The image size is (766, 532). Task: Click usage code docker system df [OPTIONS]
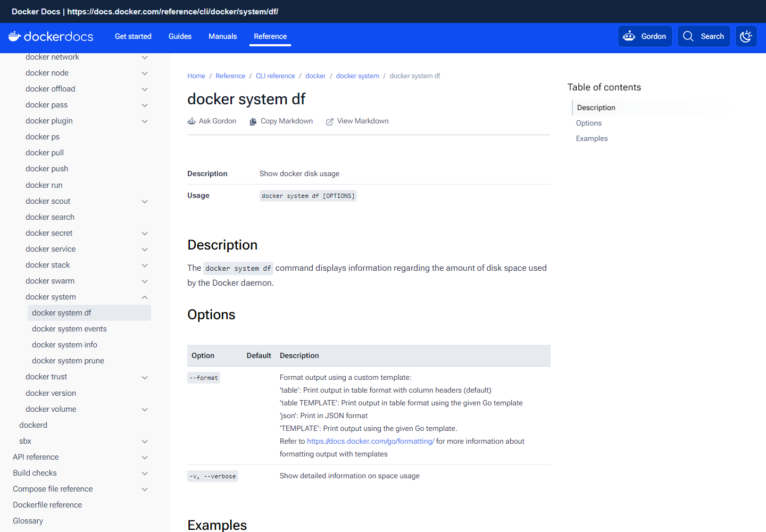pos(308,196)
